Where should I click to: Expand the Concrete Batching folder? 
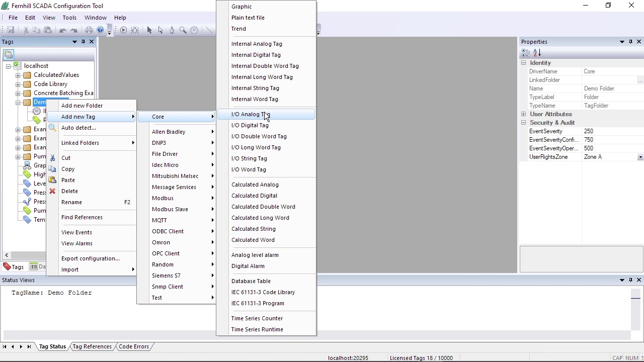coord(18,94)
